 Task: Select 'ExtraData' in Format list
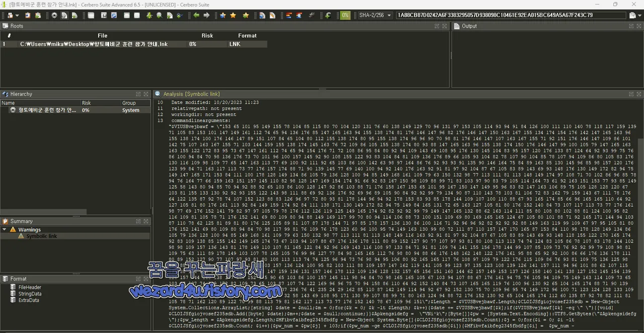click(29, 300)
